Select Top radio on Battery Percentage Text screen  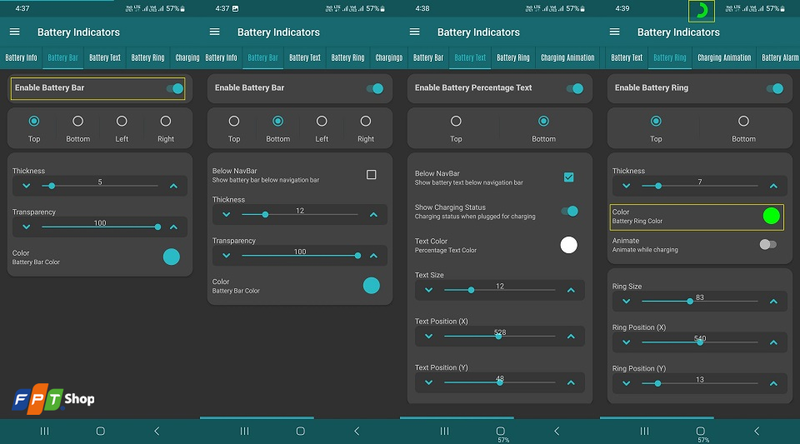pos(456,121)
